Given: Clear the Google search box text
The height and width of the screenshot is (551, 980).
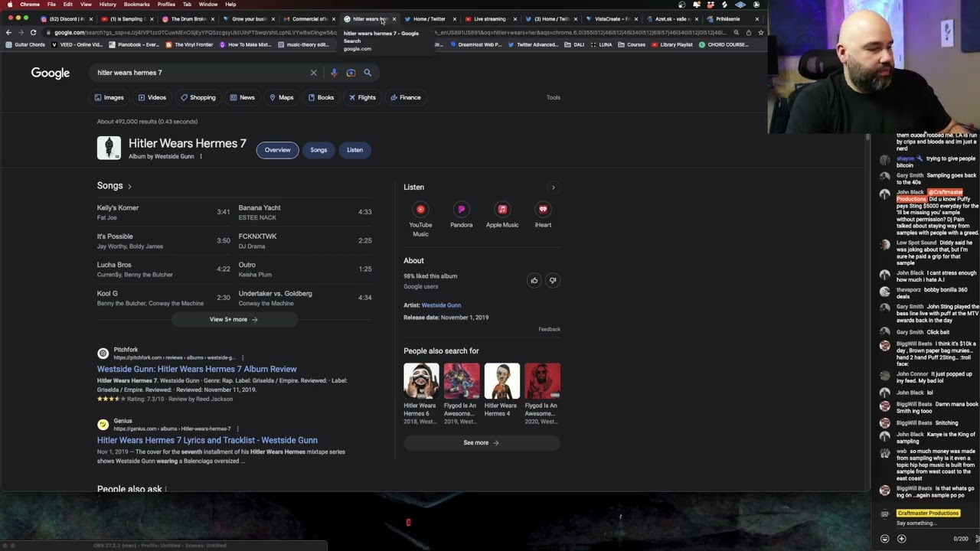Looking at the screenshot, I should click(313, 73).
